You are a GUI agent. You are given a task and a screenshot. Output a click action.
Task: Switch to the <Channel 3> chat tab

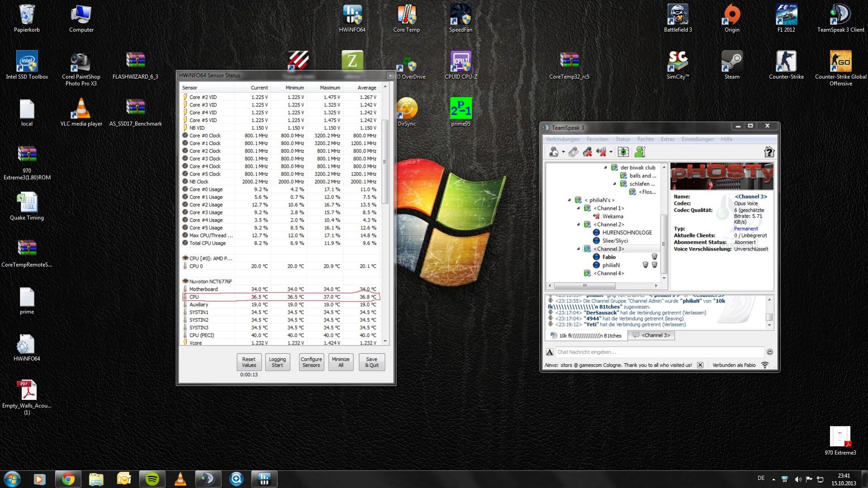click(651, 335)
